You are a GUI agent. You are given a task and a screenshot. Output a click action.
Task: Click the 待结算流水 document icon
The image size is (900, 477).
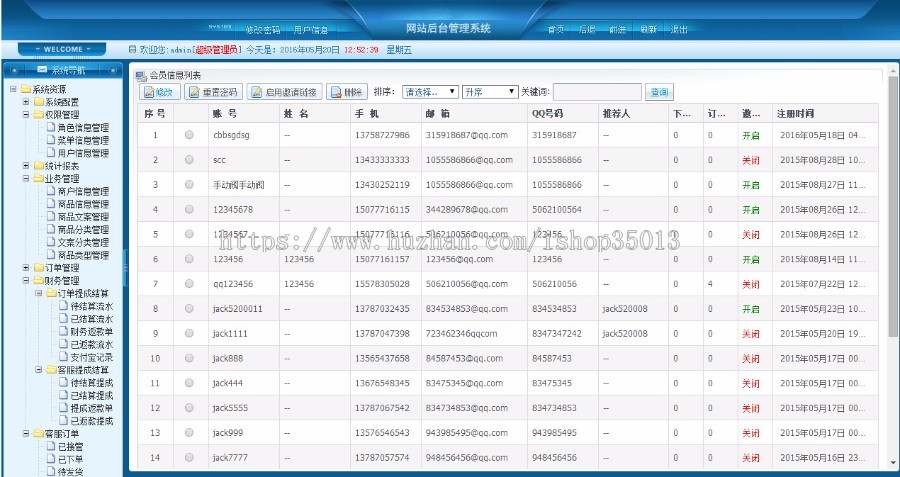[x=64, y=305]
